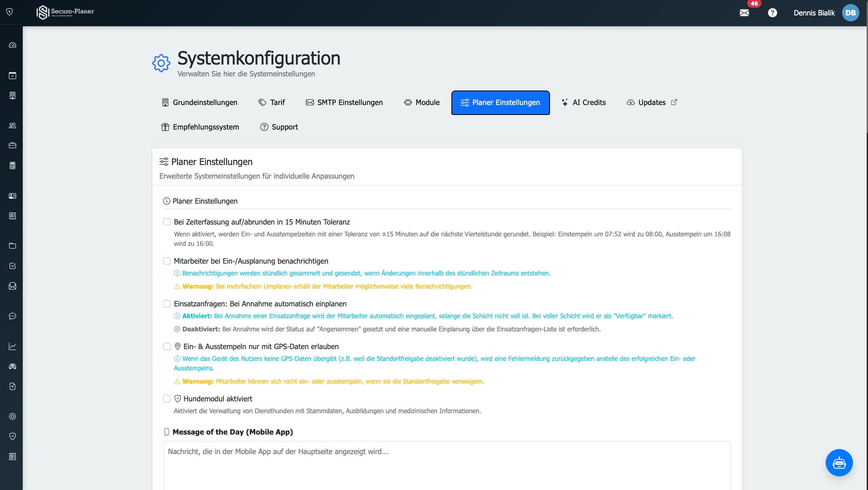868x490 pixels.
Task: Open the Module tab
Action: pos(422,103)
